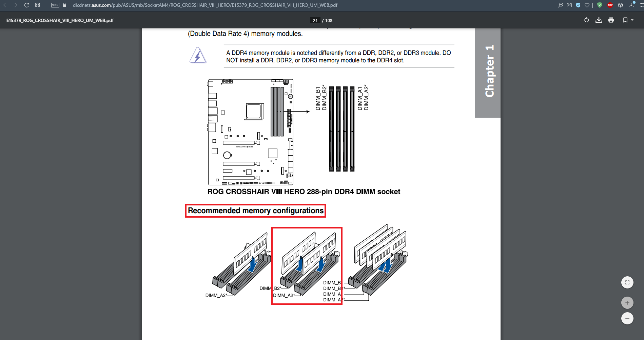
Task: Open the speed dial grid
Action: tap(37, 5)
